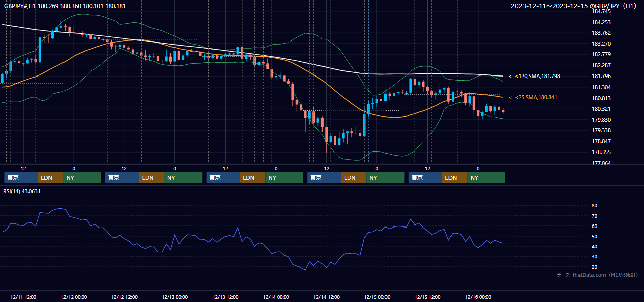Click price axis value 180.321
The height and width of the screenshot is (302, 644).
(601, 109)
